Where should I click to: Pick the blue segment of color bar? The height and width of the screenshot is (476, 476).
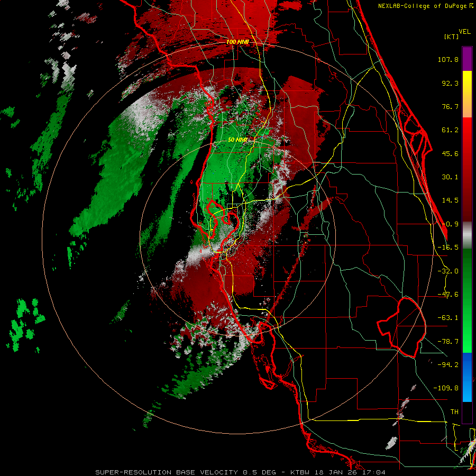467,377
